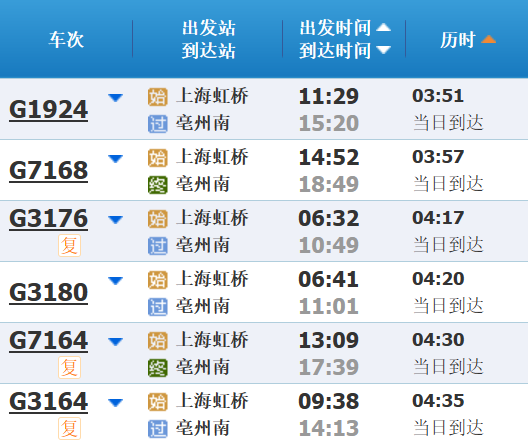Click the 历时 column header text
The width and height of the screenshot is (528, 441).
[458, 40]
